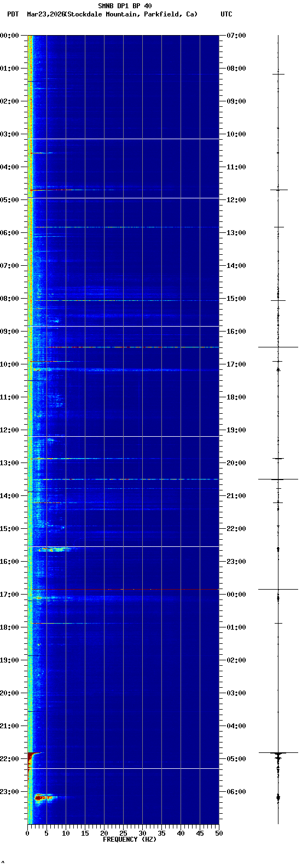Click the frequency axis value "5"
302x868 pixels.
coord(47,833)
